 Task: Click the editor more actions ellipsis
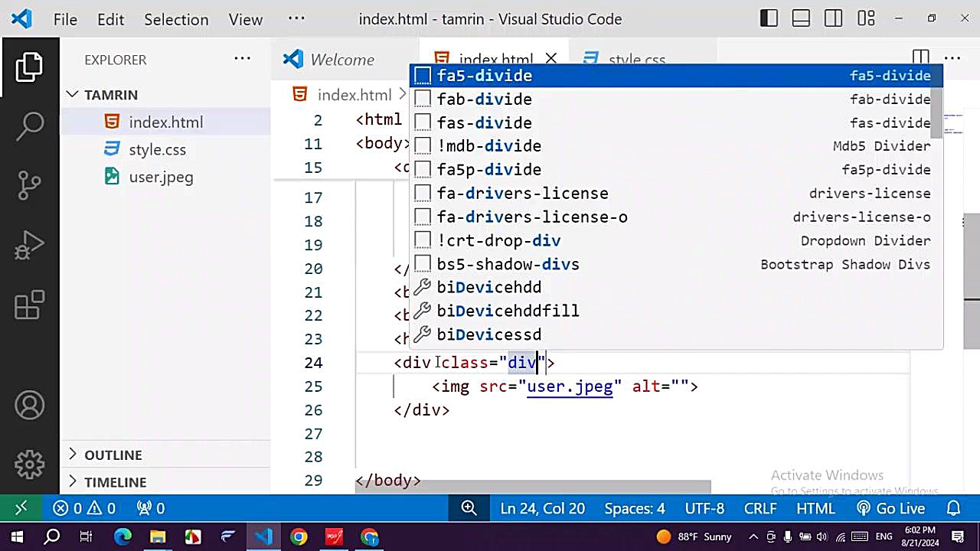tap(952, 58)
